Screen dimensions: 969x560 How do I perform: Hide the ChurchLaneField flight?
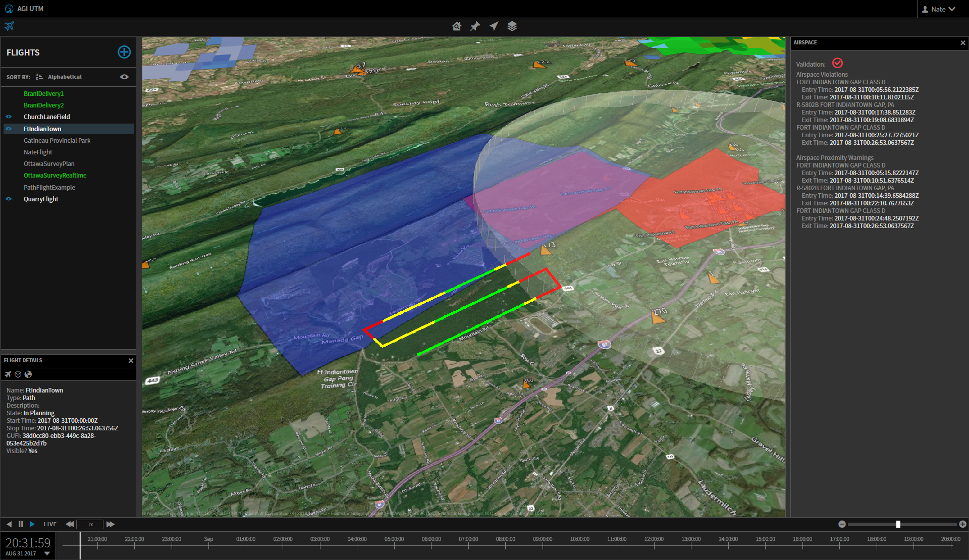pyautogui.click(x=9, y=117)
